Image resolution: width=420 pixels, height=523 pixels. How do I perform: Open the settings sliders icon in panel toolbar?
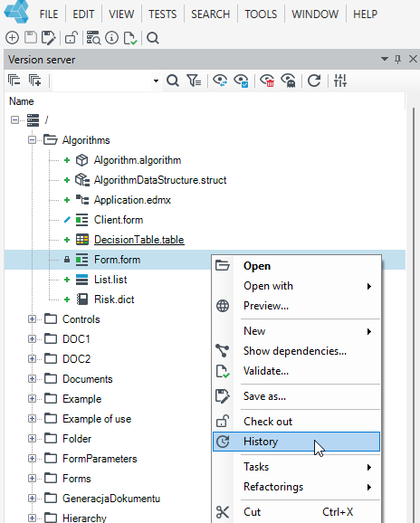tap(340, 81)
